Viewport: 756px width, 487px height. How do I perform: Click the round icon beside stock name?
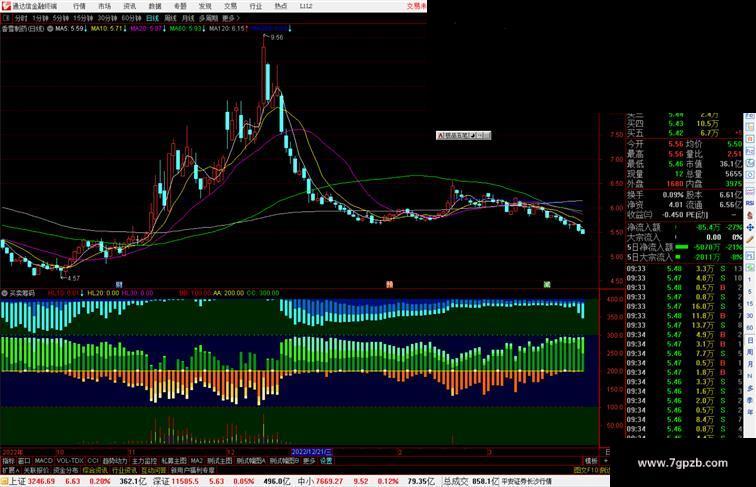point(50,29)
